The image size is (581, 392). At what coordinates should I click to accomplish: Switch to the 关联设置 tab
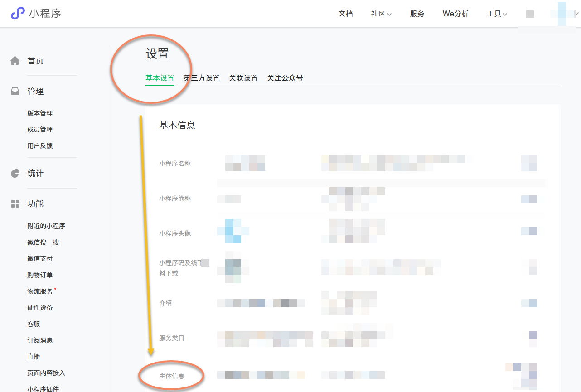pos(243,78)
